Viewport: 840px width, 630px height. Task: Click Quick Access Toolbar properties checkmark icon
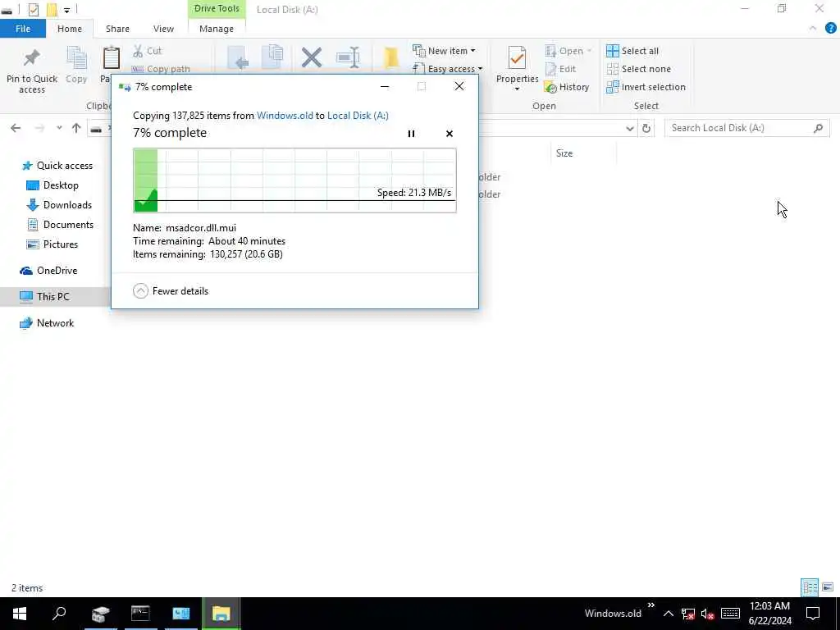point(33,10)
